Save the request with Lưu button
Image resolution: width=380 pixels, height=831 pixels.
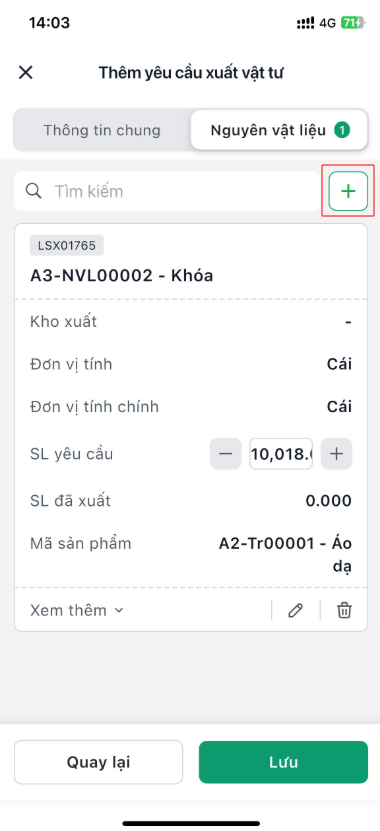coord(283,762)
